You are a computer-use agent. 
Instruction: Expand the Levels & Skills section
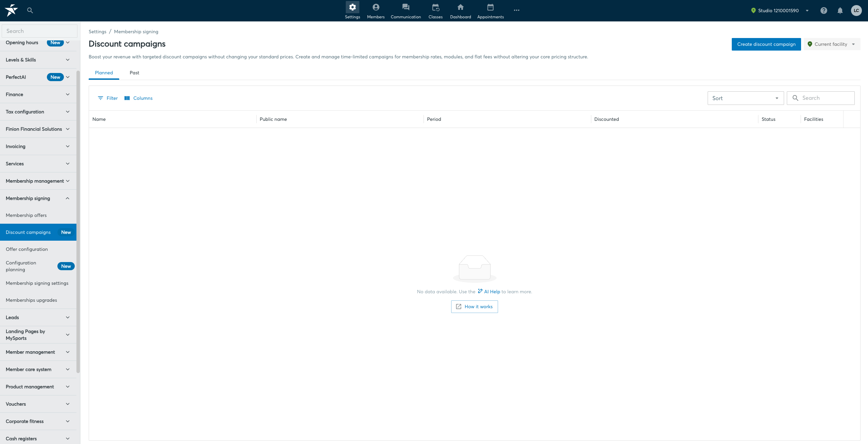38,60
